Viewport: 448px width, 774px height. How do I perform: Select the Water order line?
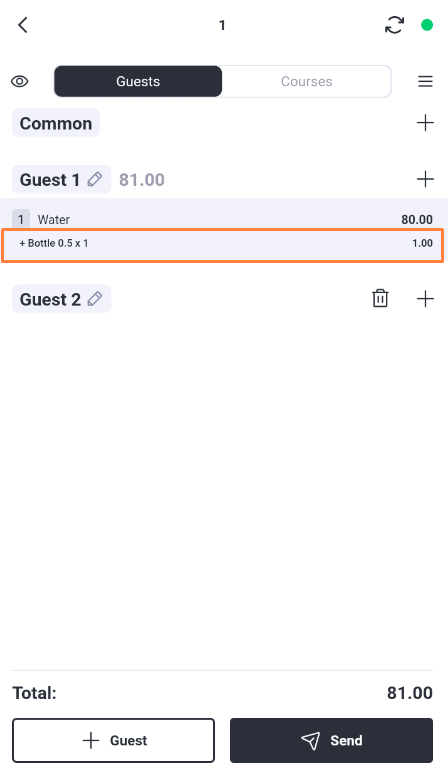[224, 219]
